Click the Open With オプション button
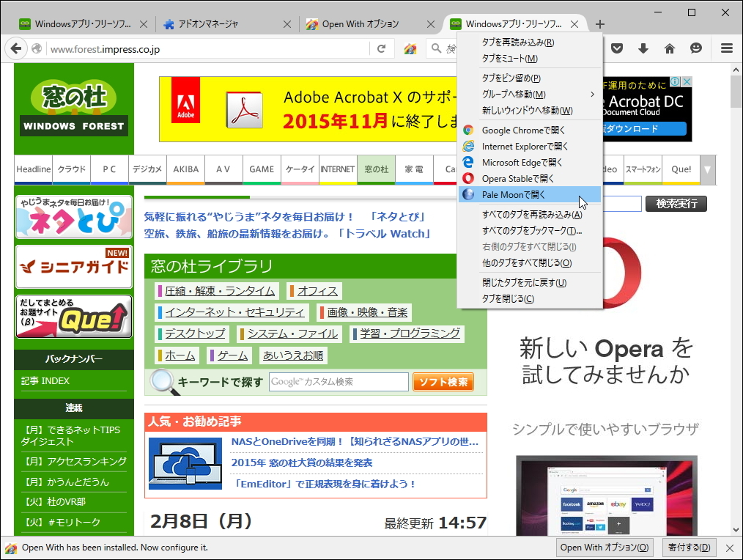This screenshot has width=743, height=560. pos(604,548)
